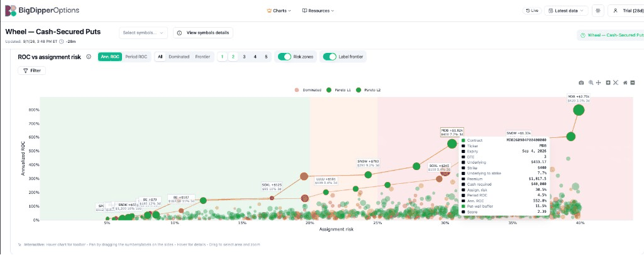The image size is (644, 255).
Task: Show Frontier points tab
Action: tap(203, 57)
